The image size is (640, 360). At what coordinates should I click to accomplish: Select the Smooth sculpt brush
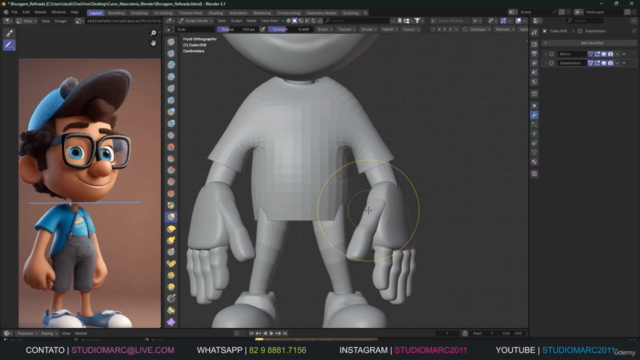(x=171, y=147)
